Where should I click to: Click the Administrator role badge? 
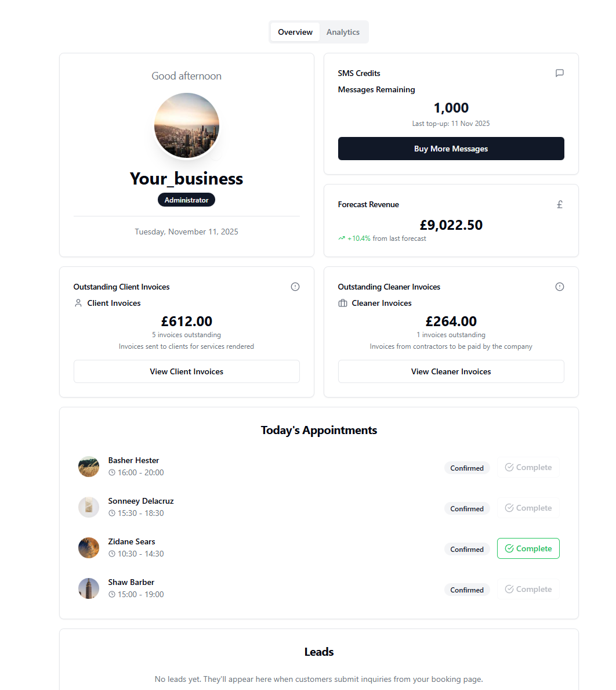click(x=186, y=199)
